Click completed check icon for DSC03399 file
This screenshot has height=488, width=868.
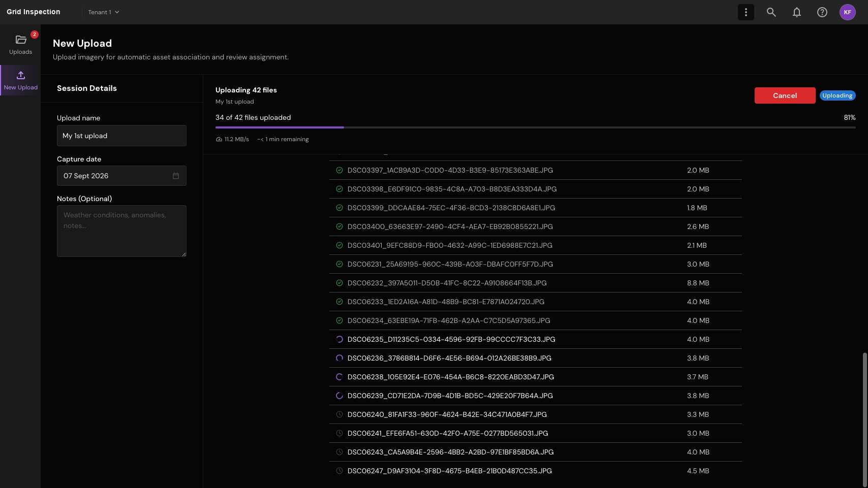click(339, 208)
